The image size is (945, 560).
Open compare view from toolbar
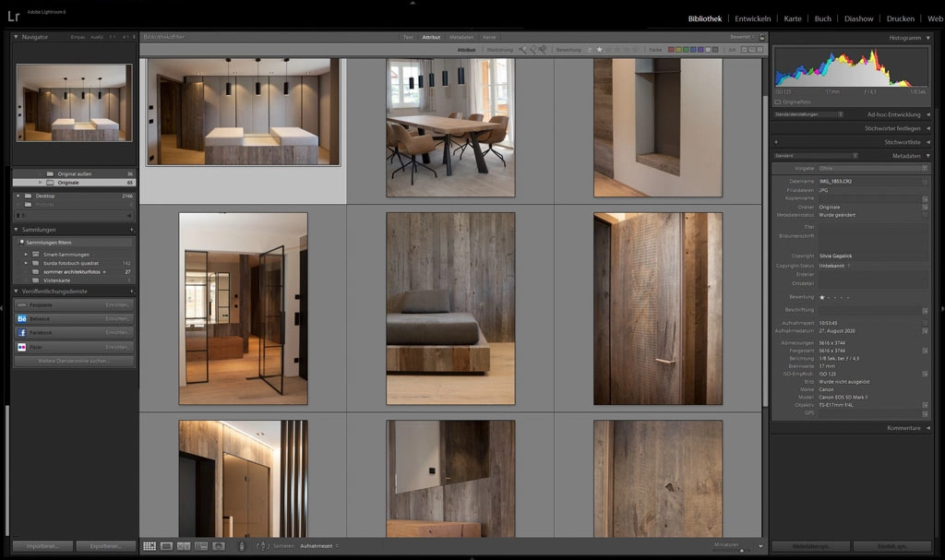[184, 546]
